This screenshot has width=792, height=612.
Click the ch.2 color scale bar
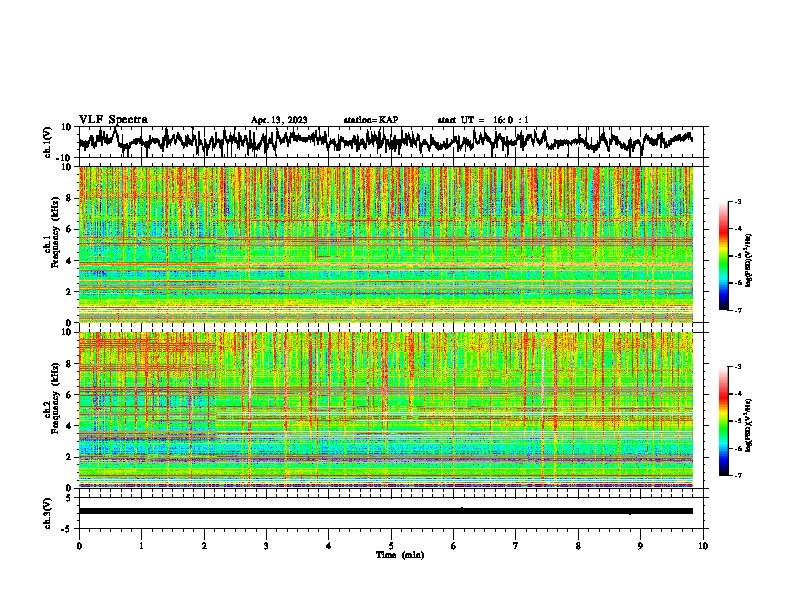tap(723, 421)
